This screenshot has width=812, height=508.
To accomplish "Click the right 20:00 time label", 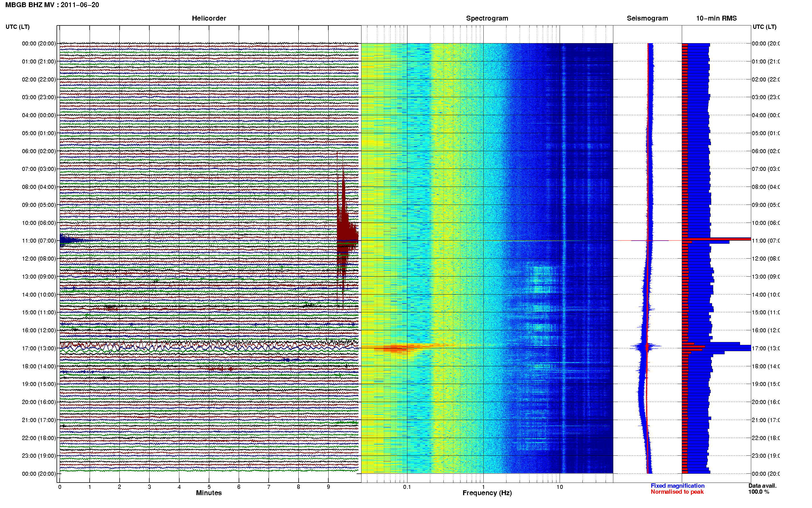I will [765, 402].
